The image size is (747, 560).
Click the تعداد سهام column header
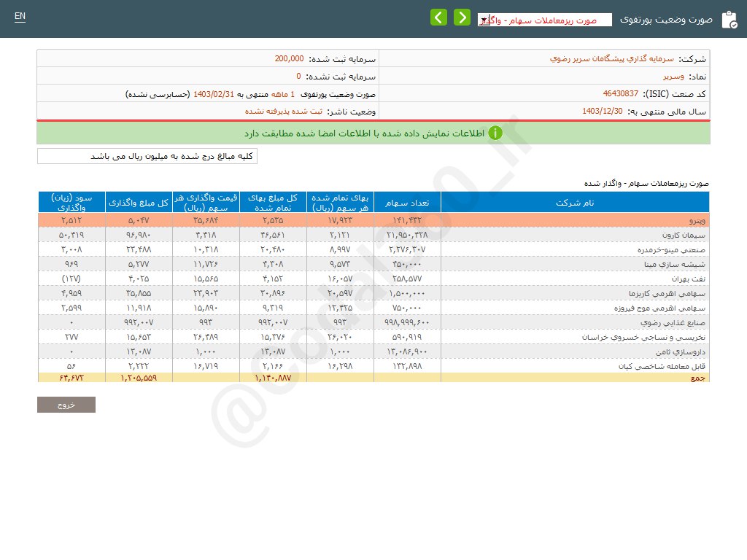pyautogui.click(x=407, y=203)
